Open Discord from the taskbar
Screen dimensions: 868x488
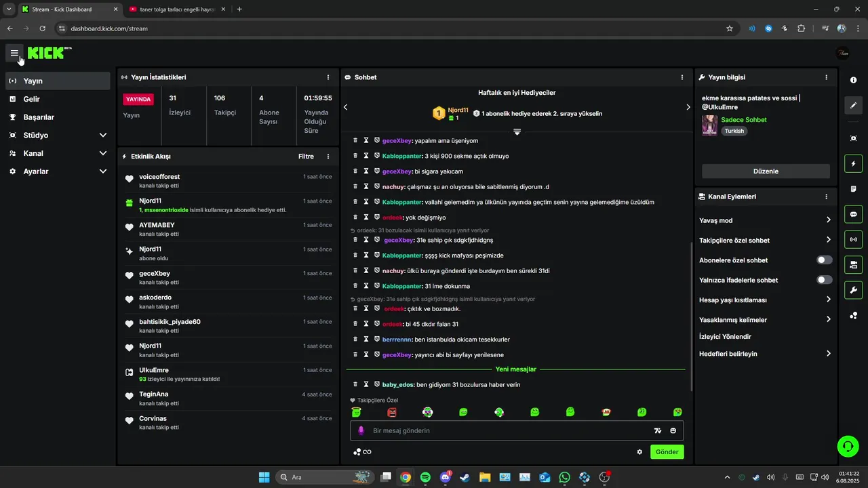point(446,477)
